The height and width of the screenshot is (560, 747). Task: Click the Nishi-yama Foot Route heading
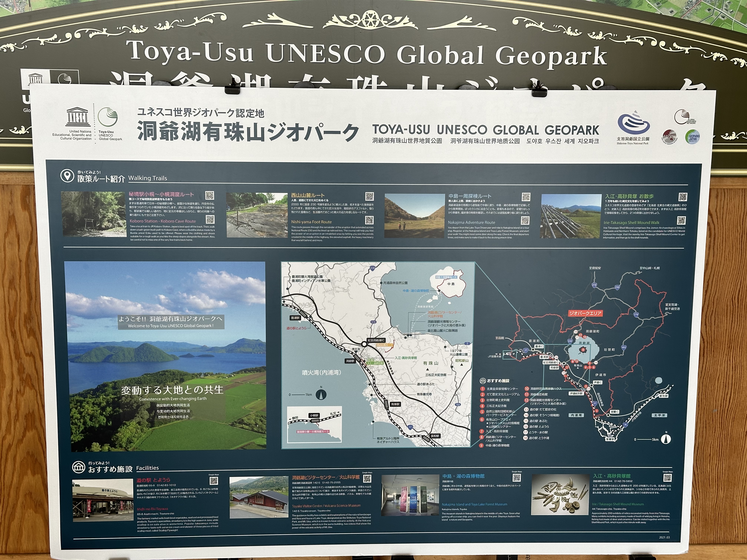tap(311, 222)
